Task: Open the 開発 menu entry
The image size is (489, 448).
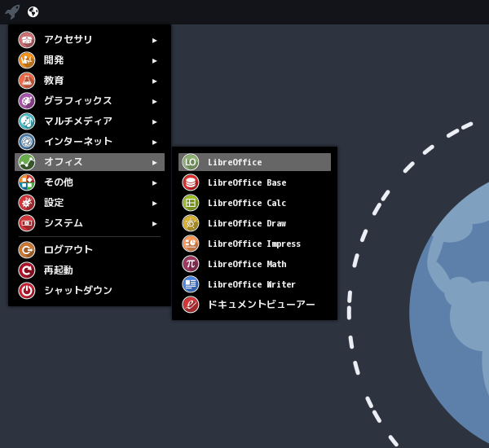Action: point(90,60)
